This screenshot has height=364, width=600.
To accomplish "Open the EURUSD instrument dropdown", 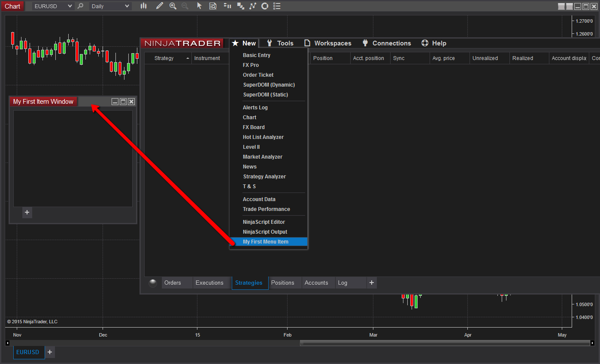I will (53, 6).
